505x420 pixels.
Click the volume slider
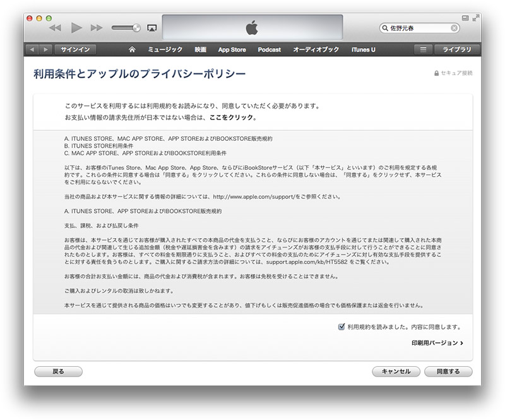pyautogui.click(x=126, y=28)
